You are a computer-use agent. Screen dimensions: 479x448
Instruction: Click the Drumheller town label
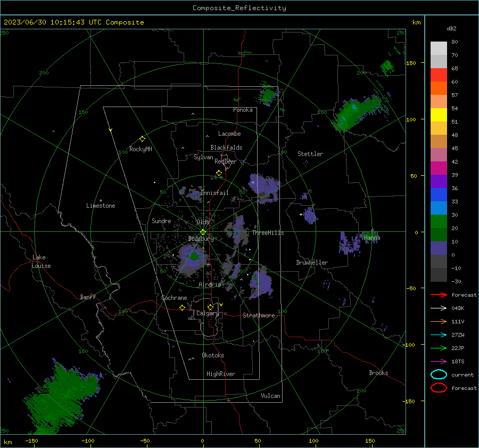[x=312, y=263]
